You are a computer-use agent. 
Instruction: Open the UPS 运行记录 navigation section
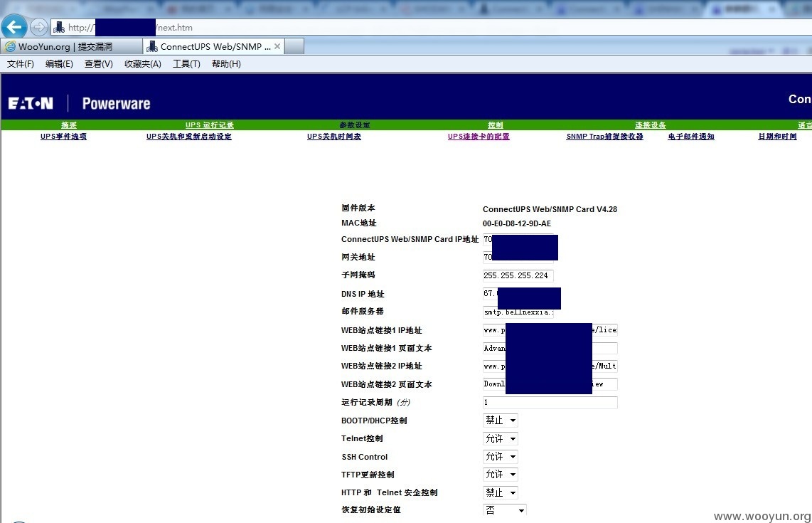pyautogui.click(x=209, y=125)
